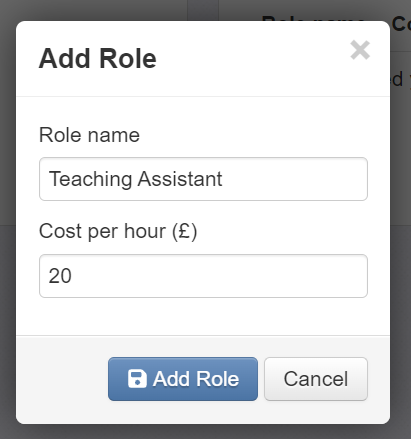Viewport: 411px width, 439px height.
Task: Click empty space in the dialog header
Action: 253,59
